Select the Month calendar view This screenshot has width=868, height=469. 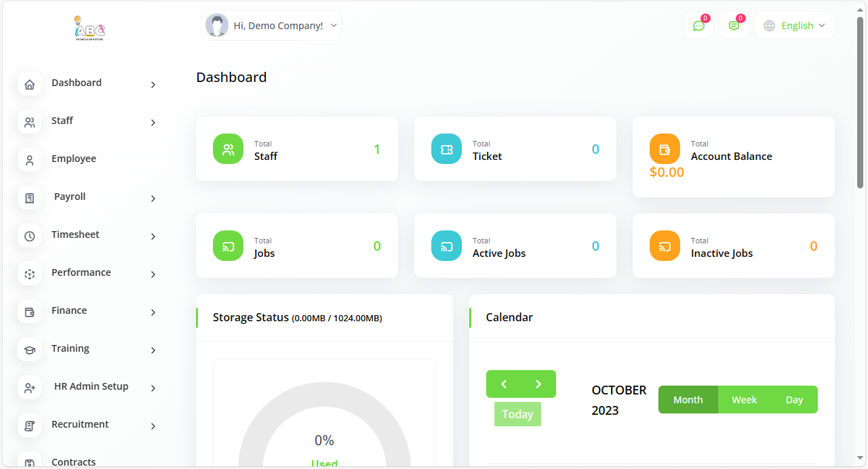point(688,400)
